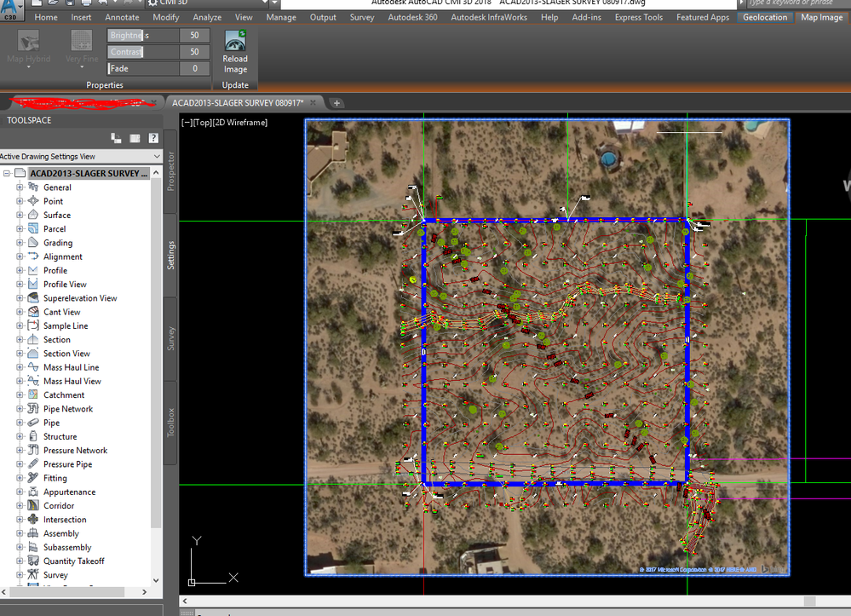
Task: Click the Quantity Takeoff icon
Action: pos(33,561)
